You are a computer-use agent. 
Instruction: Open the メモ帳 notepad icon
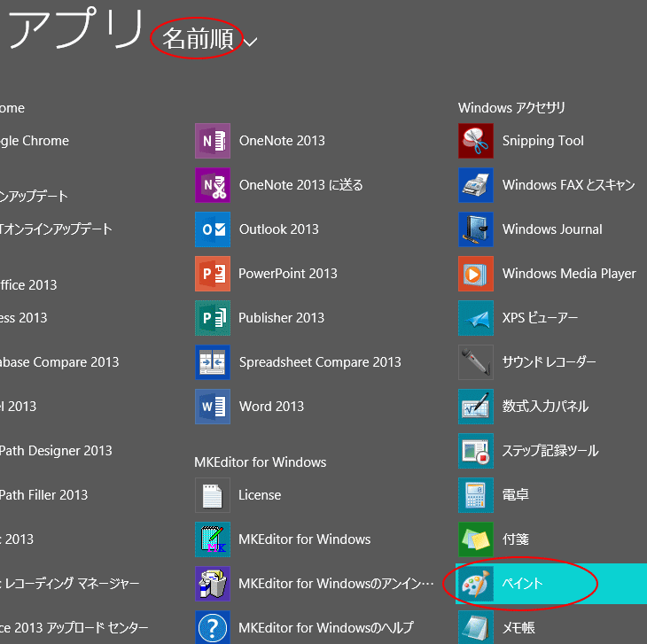[476, 627]
